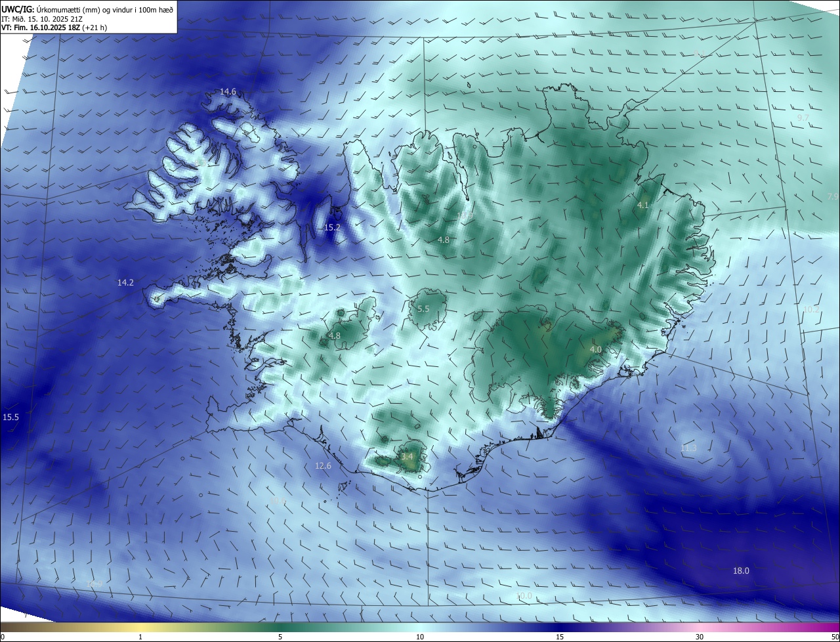
Task: Click the 4.8 value on Langjökull glacier
Action: (334, 336)
